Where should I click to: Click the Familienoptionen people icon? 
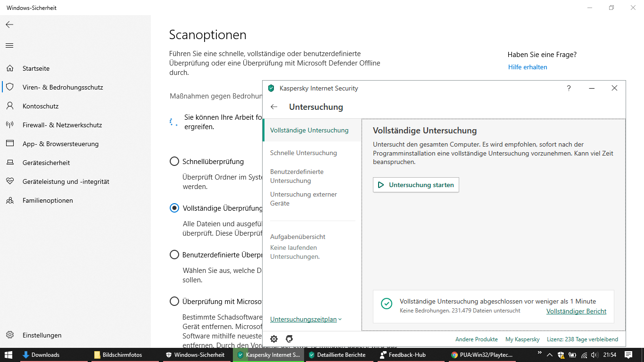point(10,200)
